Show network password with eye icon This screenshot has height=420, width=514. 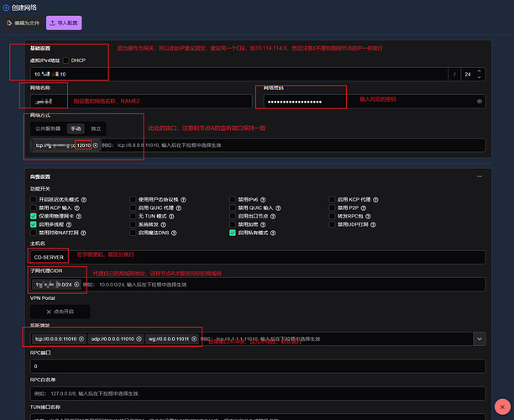coord(480,102)
